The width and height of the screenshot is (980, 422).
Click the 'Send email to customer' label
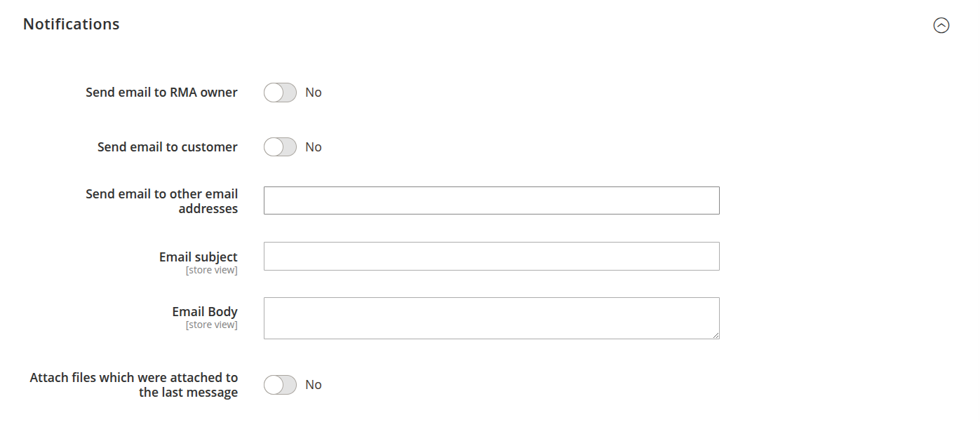[167, 147]
